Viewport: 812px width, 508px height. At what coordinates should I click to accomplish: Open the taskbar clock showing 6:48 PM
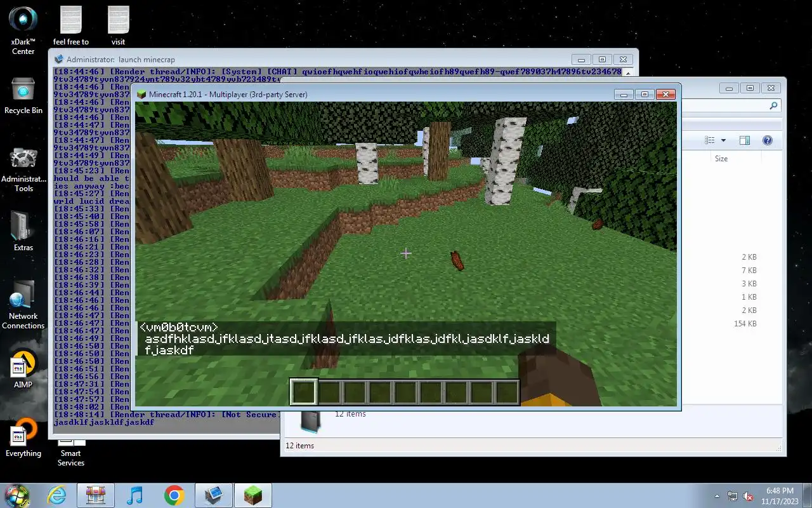point(780,496)
